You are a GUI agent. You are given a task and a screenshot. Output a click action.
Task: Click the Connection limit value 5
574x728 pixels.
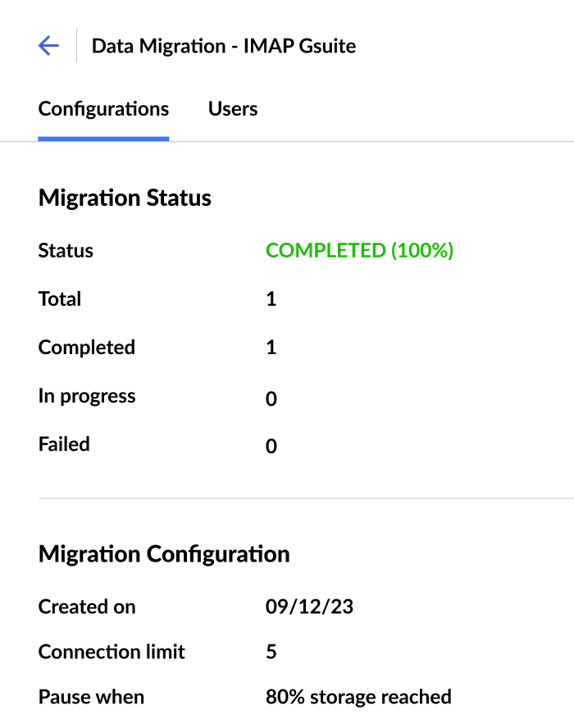(271, 653)
